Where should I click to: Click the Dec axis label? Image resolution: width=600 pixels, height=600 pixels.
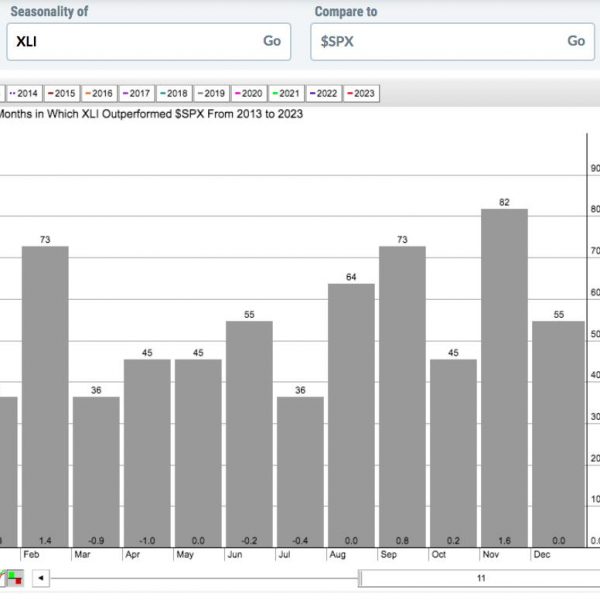click(x=542, y=554)
